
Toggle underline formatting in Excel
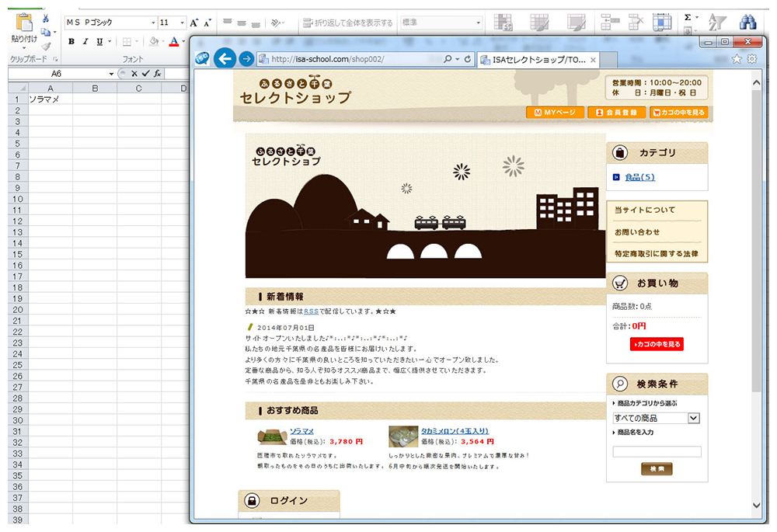click(x=99, y=42)
